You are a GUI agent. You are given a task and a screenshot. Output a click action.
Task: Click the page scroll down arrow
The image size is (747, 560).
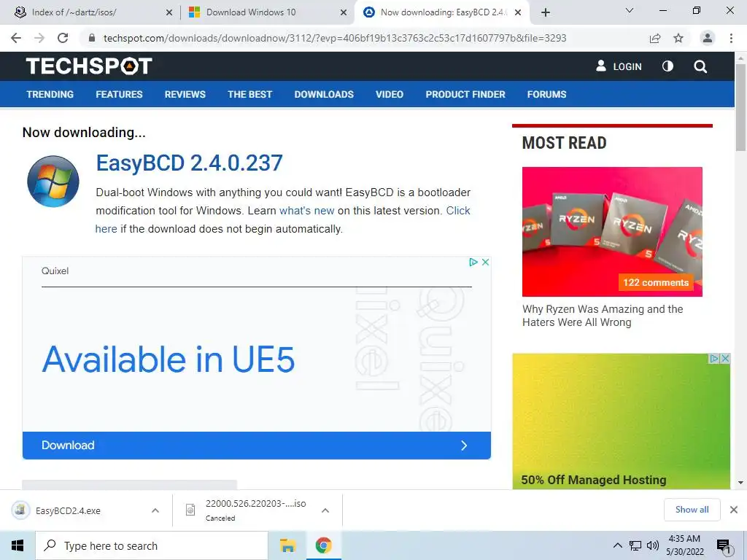(740, 483)
